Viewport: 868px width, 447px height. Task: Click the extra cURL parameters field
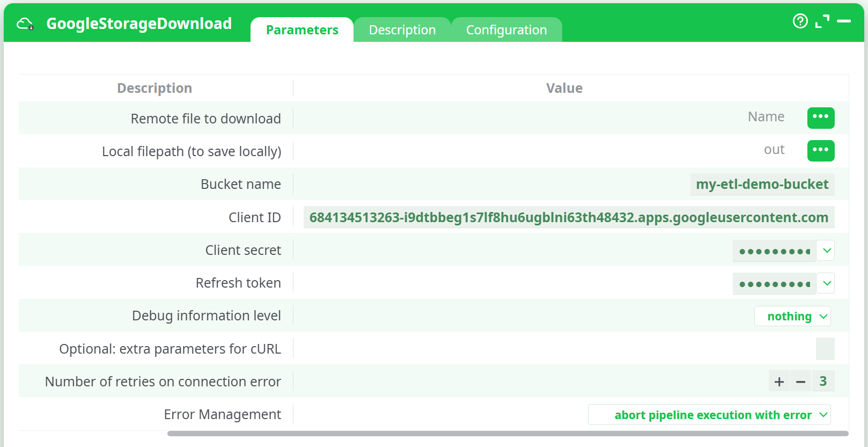pos(825,349)
